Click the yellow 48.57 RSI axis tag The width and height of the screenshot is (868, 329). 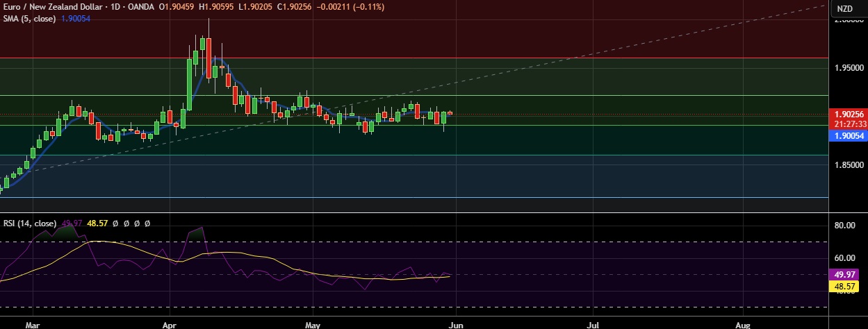pyautogui.click(x=843, y=286)
